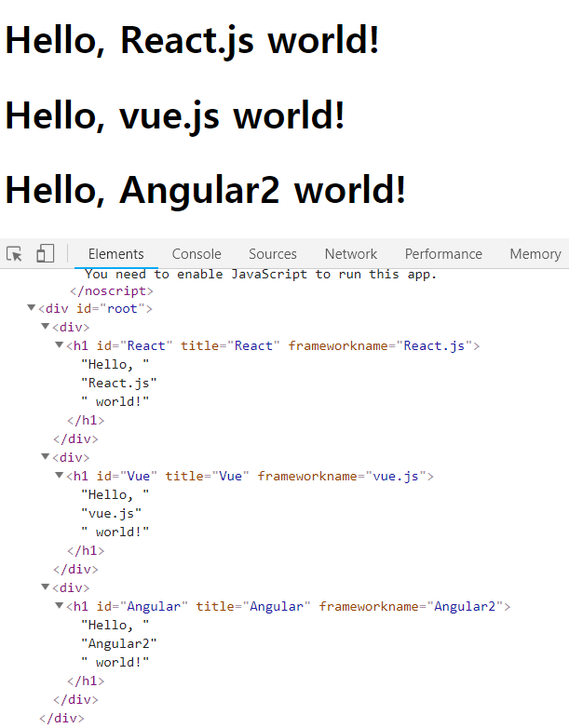Viewport: 569px width, 728px height.
Task: Click the title="React" attribute
Action: click(x=230, y=346)
